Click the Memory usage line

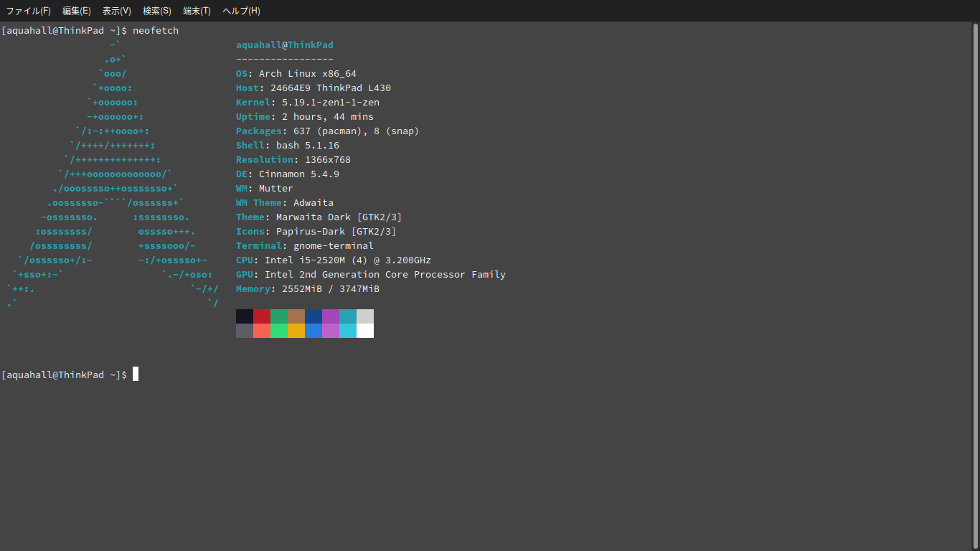[x=308, y=289]
